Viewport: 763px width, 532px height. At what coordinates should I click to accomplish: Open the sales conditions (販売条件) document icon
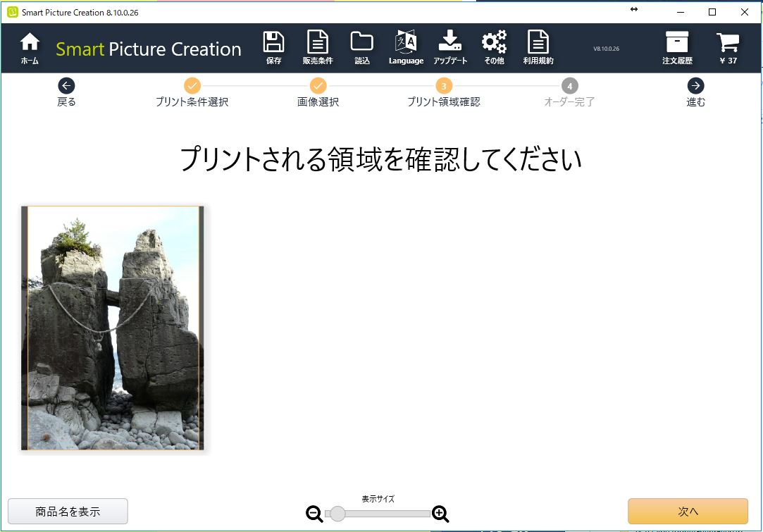coord(318,44)
